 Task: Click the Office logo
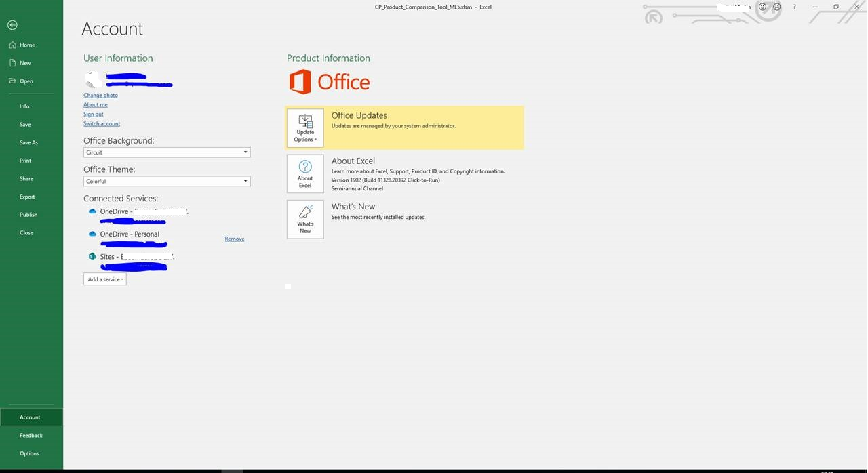(330, 82)
